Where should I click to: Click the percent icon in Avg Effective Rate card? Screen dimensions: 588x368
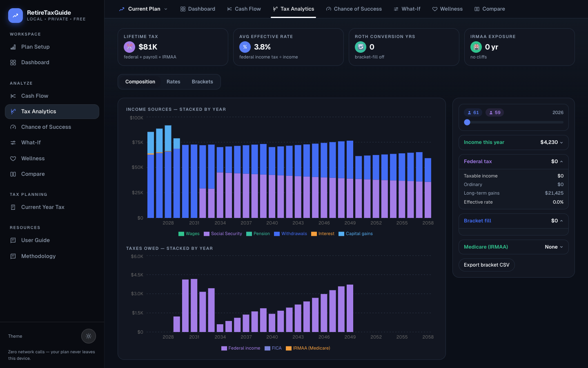[x=245, y=47]
